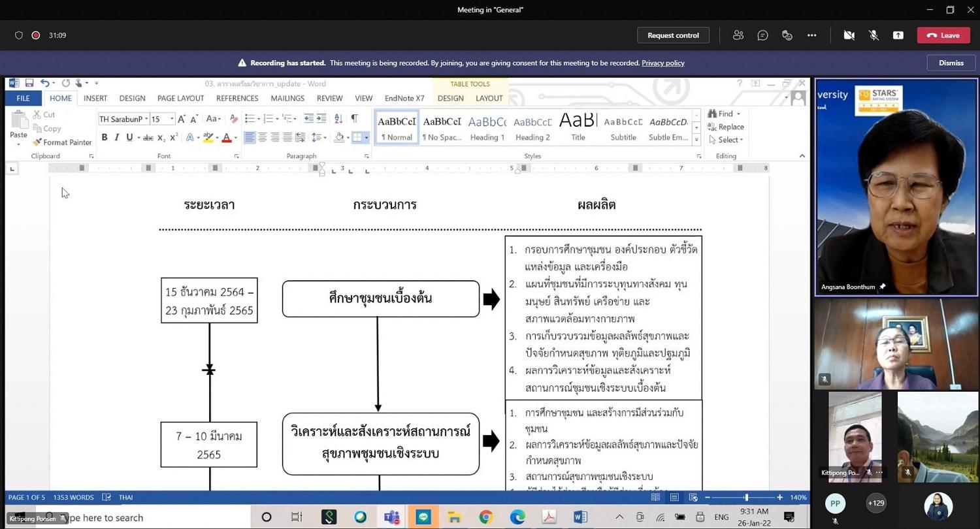The height and width of the screenshot is (529, 980).
Task: Switch to the INSERT ribbon tab
Action: [x=95, y=98]
